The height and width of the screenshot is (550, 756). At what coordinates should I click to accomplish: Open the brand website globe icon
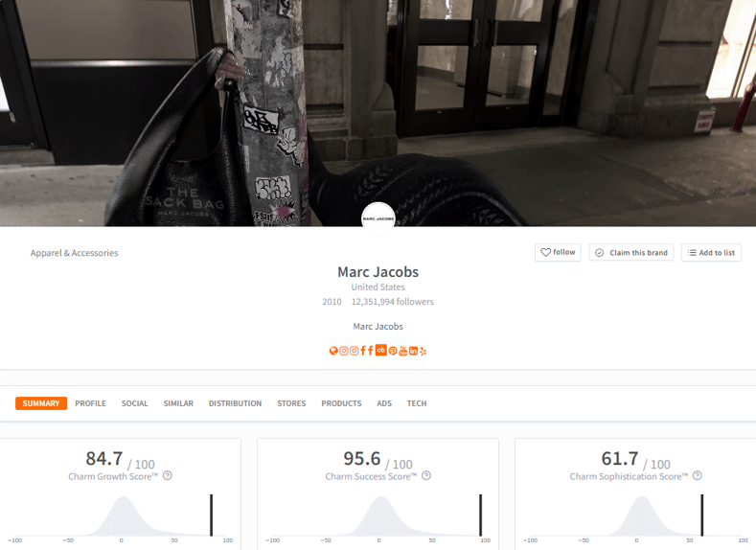coord(333,351)
